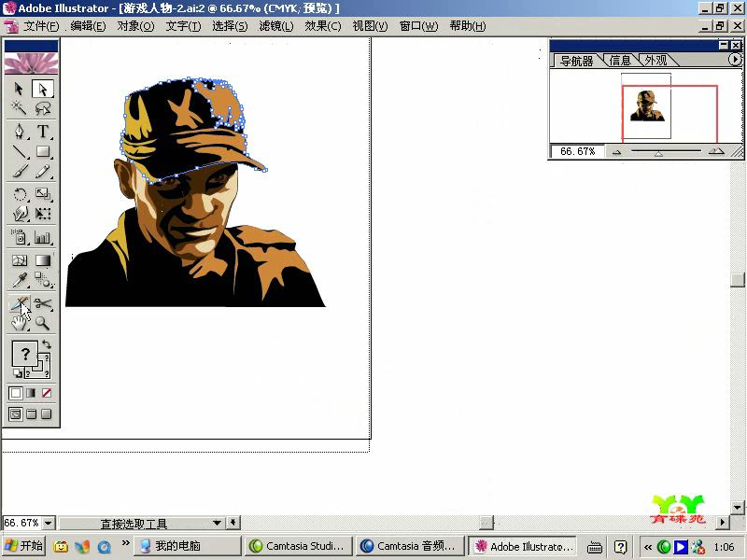Select the Slice tool

click(x=19, y=304)
